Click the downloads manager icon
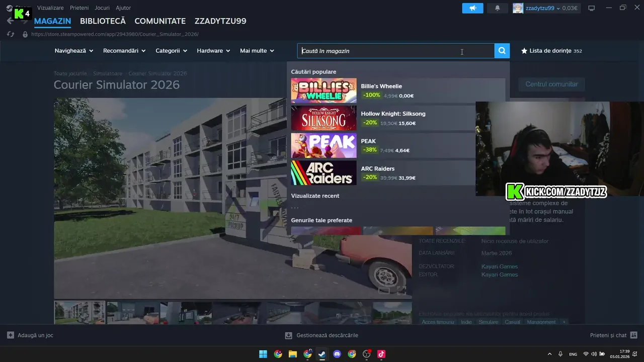Image resolution: width=644 pixels, height=362 pixels. (x=288, y=335)
